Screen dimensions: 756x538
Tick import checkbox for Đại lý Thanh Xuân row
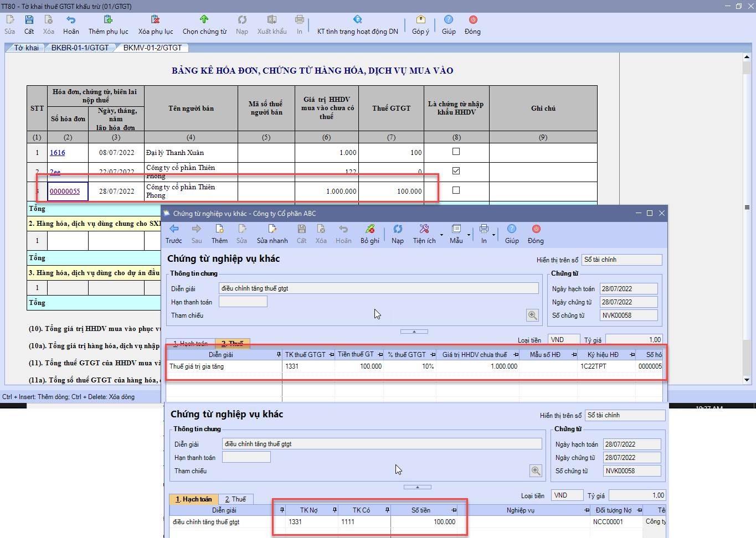coord(456,151)
